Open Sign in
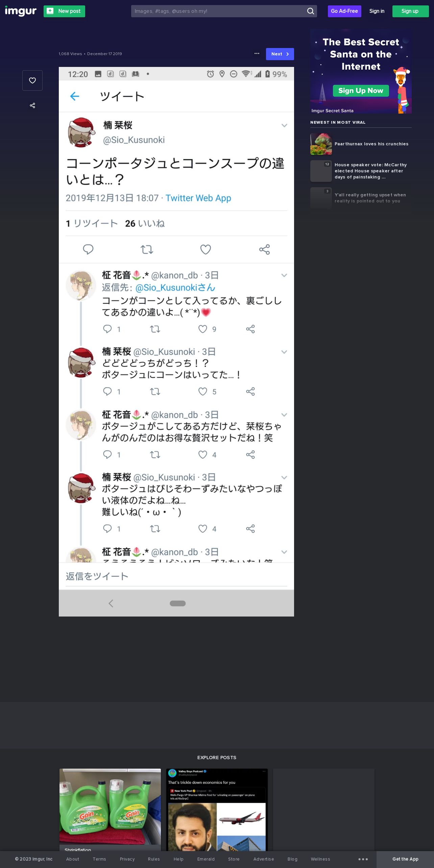434x868 pixels. click(377, 11)
